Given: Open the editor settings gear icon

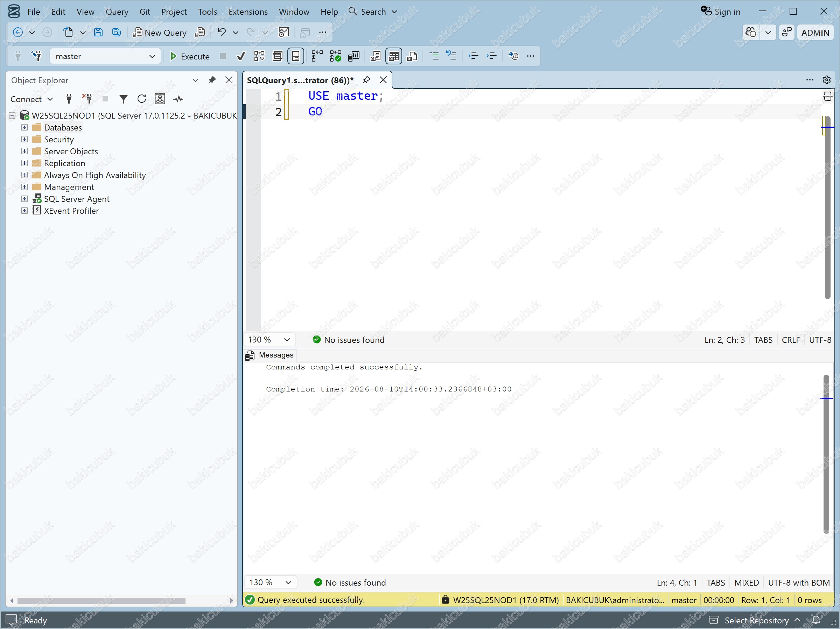Looking at the screenshot, I should (x=827, y=80).
